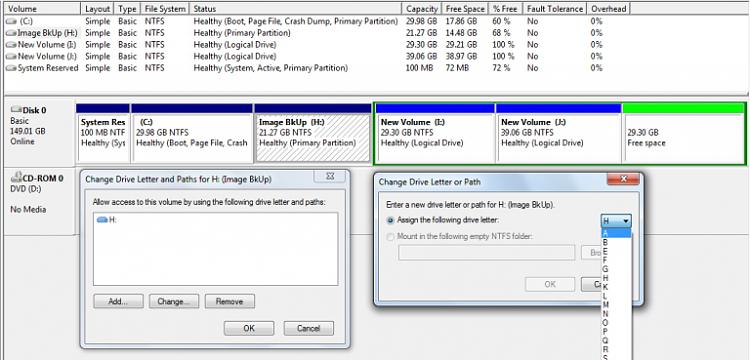Close the Drive Letter and Paths for H: dialog
The height and width of the screenshot is (360, 750).
(x=330, y=176)
